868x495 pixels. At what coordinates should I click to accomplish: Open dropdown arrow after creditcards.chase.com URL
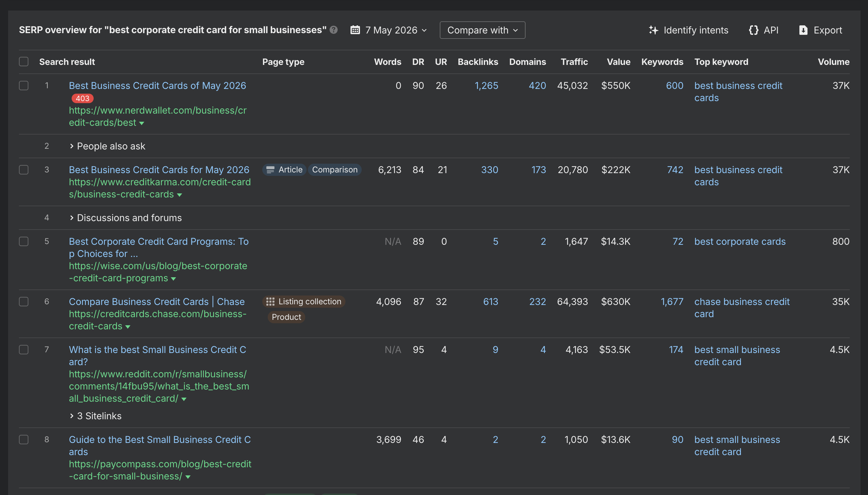128,327
